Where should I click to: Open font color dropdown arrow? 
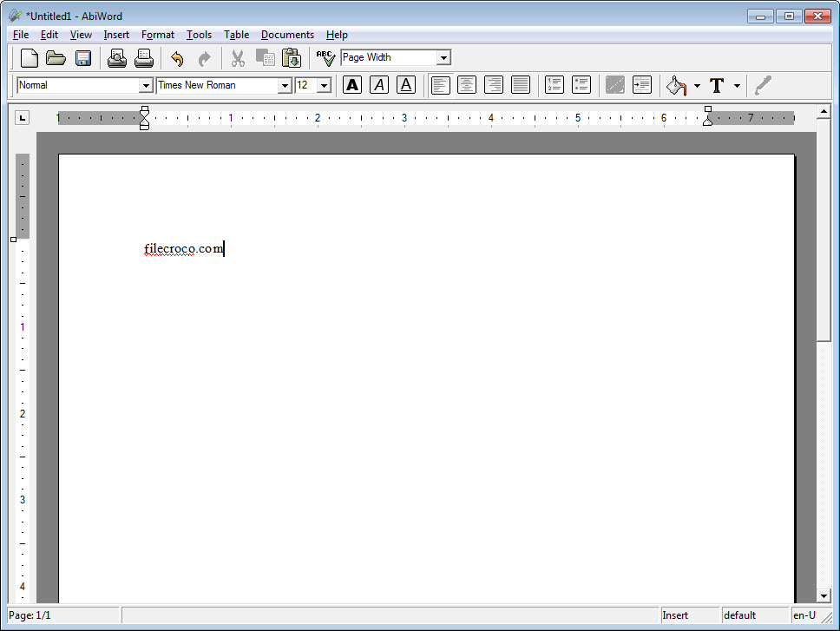737,86
